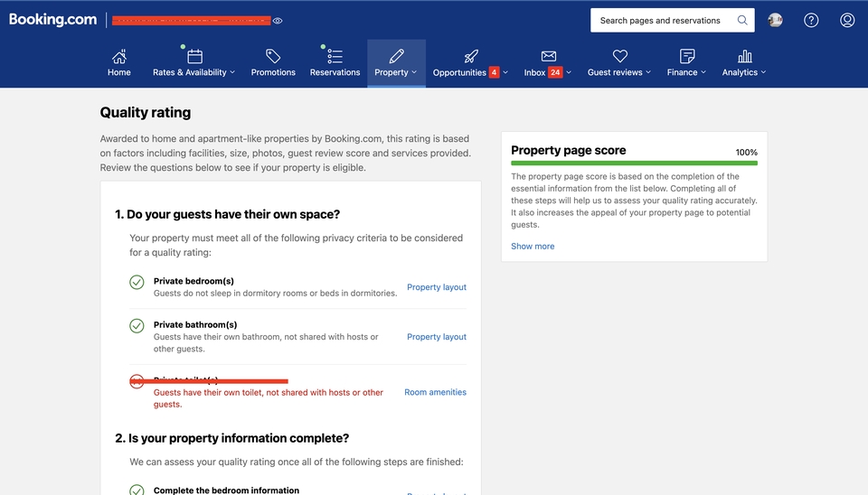The width and height of the screenshot is (868, 495).
Task: Expand the Finance menu chevron
Action: pos(703,72)
